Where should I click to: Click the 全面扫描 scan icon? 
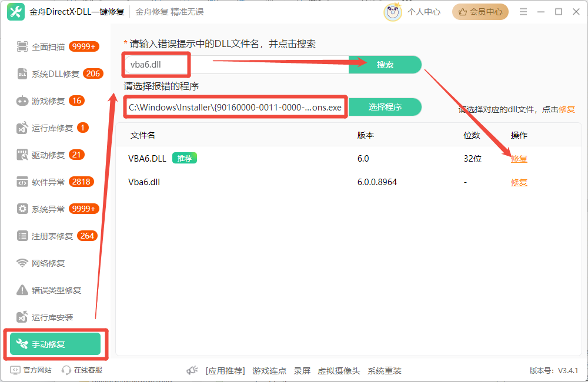22,46
